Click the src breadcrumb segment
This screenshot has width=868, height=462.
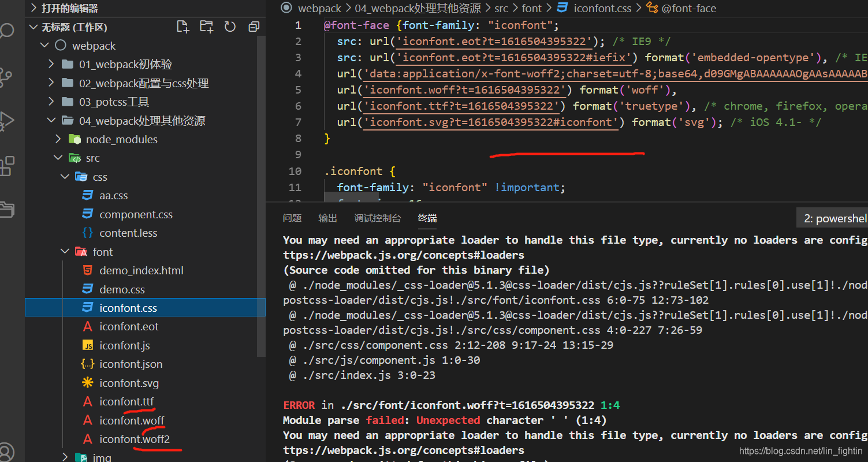pos(501,8)
